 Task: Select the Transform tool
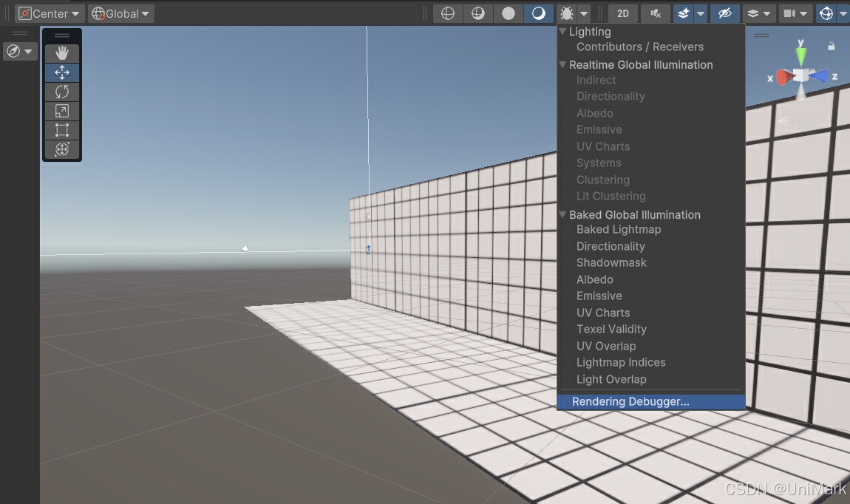click(61, 149)
